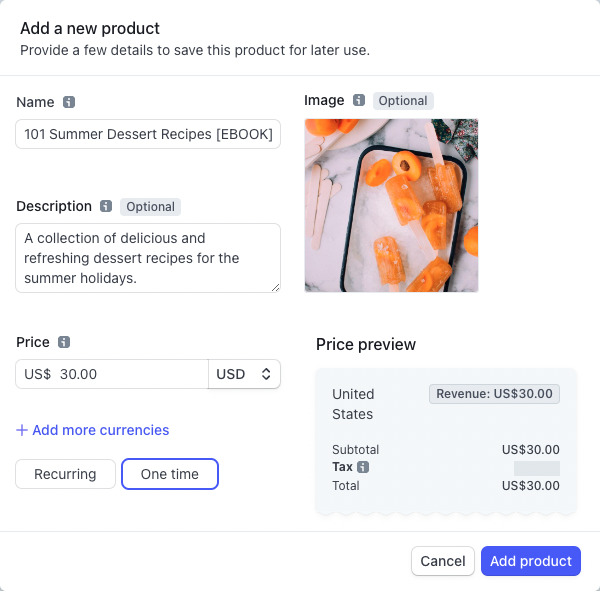
Task: Click the product Name input field
Action: tap(148, 134)
